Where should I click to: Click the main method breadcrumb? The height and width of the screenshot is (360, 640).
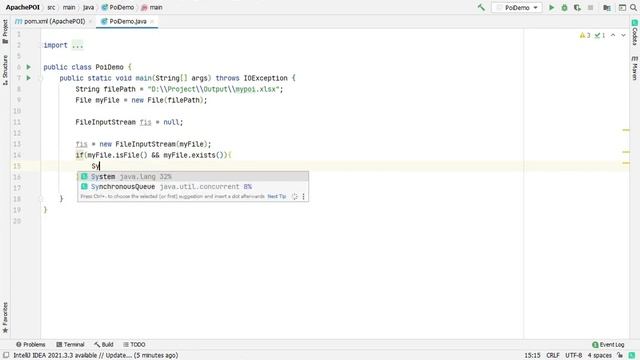[x=152, y=7]
